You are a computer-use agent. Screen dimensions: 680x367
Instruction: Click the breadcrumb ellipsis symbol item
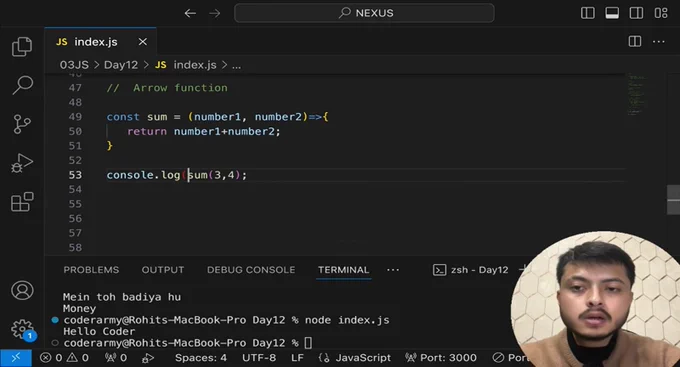click(236, 66)
